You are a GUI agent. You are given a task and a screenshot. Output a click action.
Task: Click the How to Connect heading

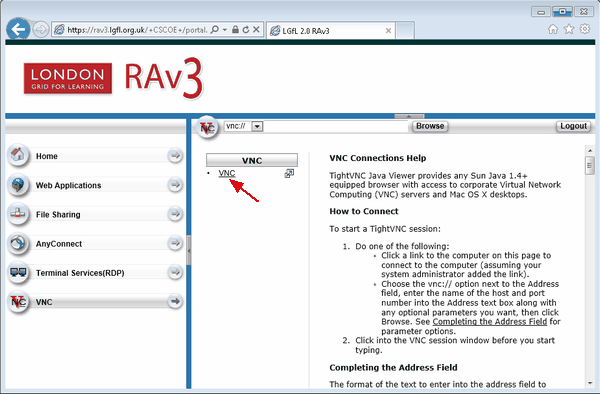[364, 211]
